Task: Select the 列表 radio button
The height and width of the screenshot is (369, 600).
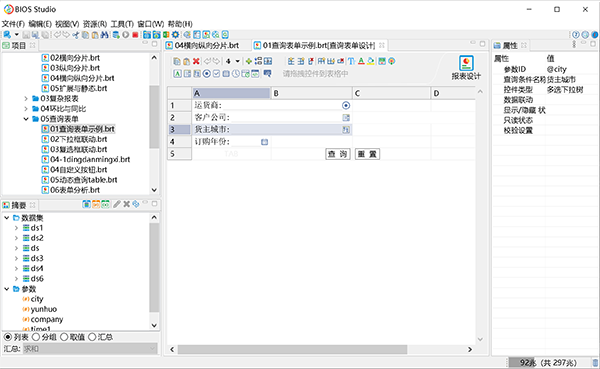Action: point(8,337)
